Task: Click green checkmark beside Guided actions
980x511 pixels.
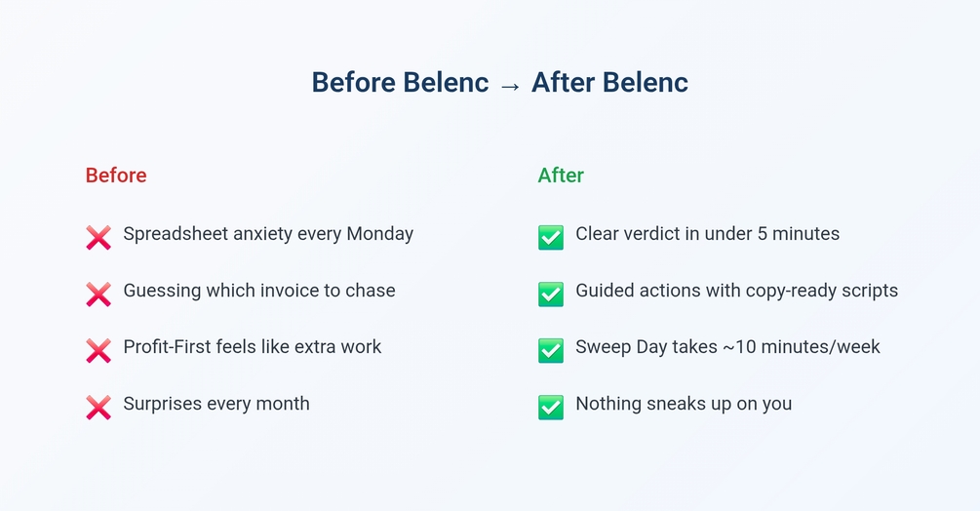Action: [551, 294]
